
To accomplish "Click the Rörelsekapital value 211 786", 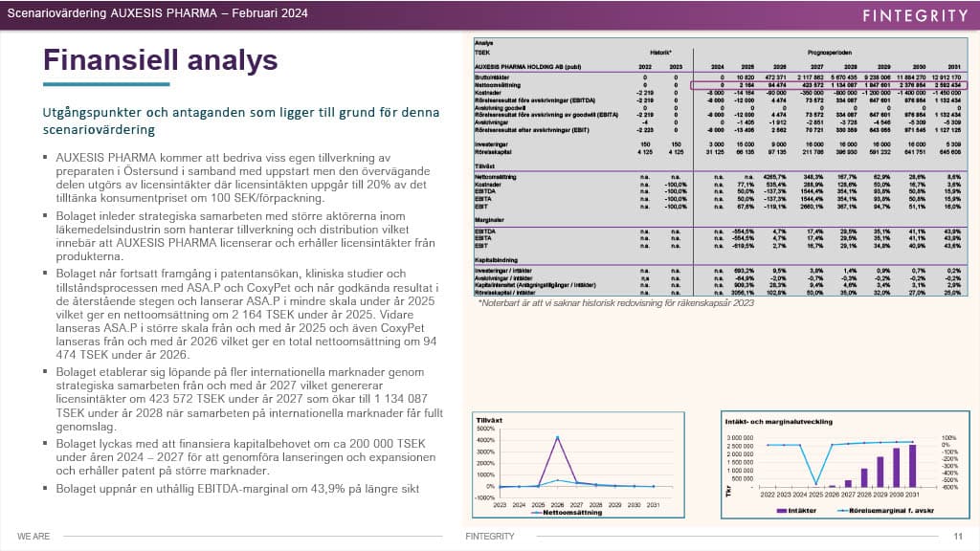I will point(813,152).
